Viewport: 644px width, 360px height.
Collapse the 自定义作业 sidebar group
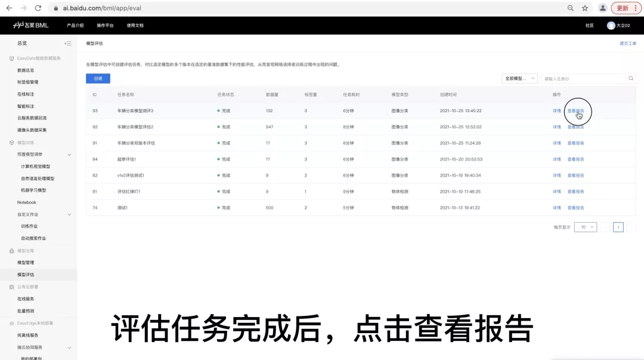[x=69, y=214]
